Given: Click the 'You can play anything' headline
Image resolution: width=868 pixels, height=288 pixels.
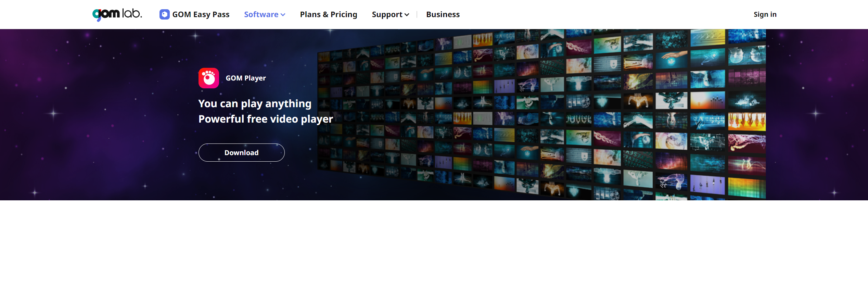Looking at the screenshot, I should [x=255, y=103].
